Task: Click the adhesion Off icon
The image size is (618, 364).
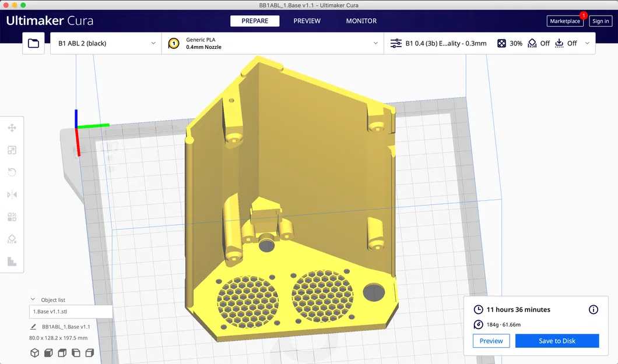Action: 559,43
